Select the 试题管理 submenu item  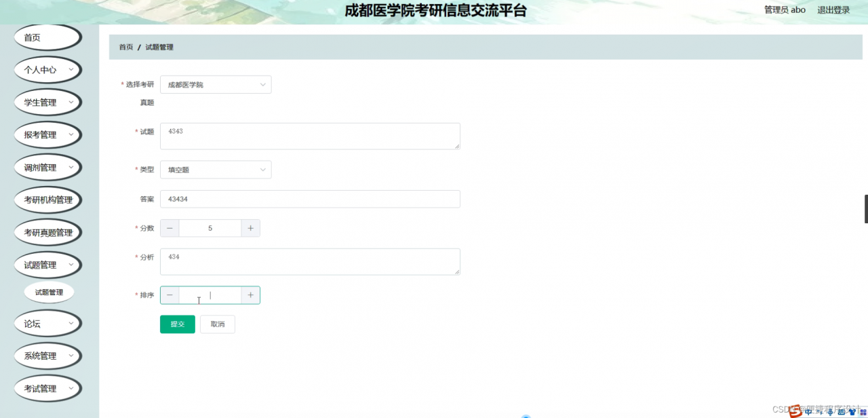click(48, 291)
